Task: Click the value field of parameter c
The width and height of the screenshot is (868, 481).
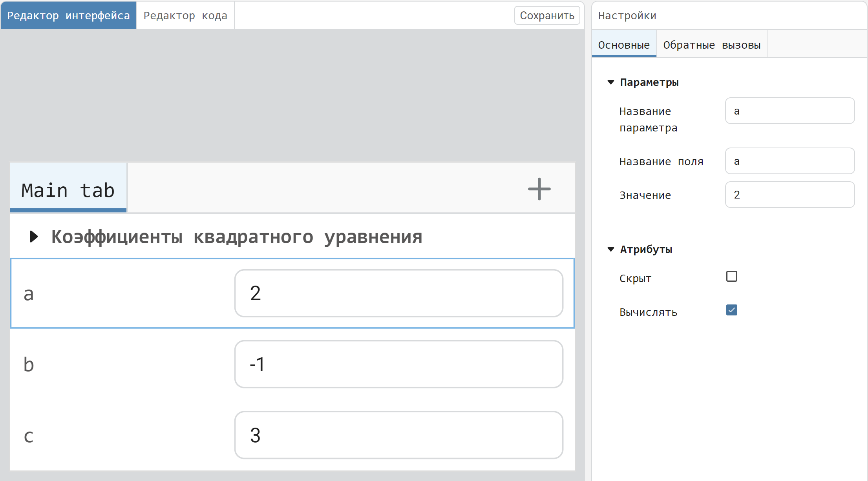Action: pos(398,435)
